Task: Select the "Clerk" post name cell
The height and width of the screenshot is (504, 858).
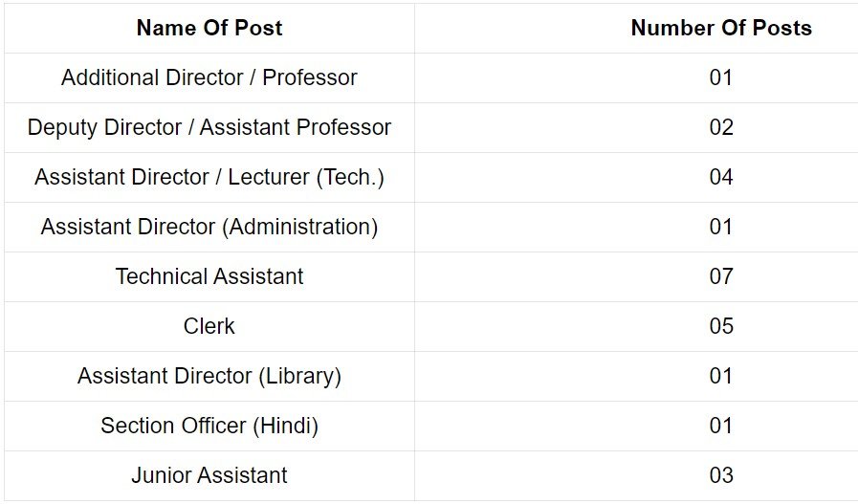Action: pos(209,326)
